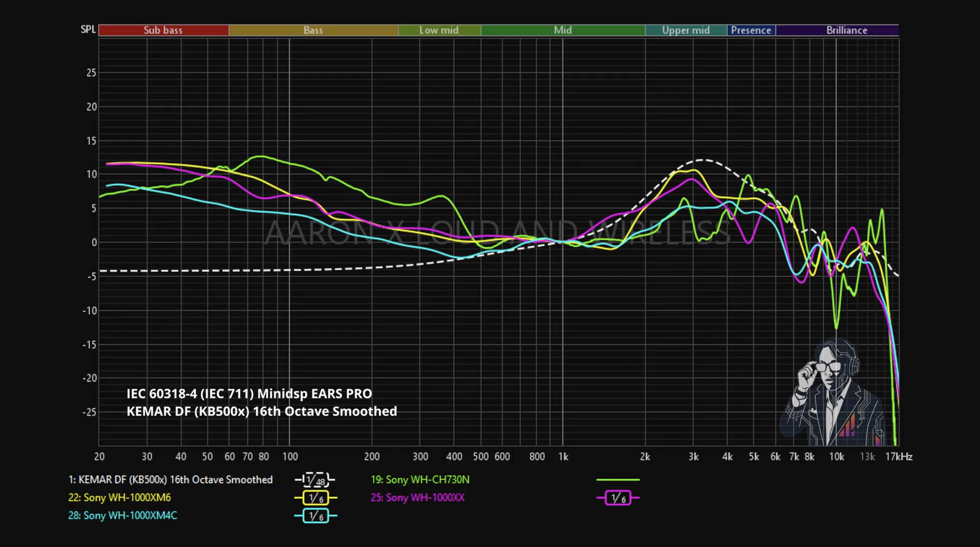
Task: Click the red Sub bass band label
Action: coord(163,30)
